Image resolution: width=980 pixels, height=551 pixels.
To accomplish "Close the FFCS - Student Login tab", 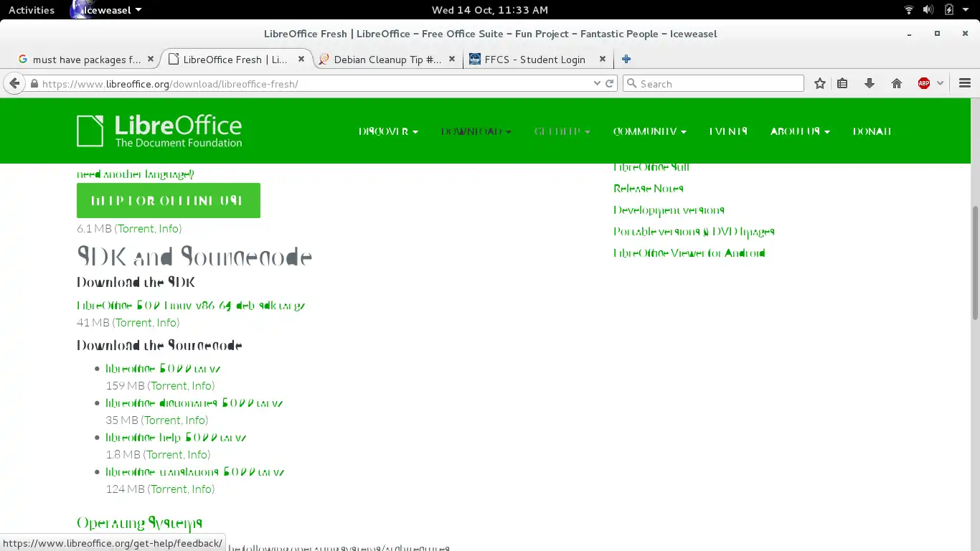I will tap(603, 60).
